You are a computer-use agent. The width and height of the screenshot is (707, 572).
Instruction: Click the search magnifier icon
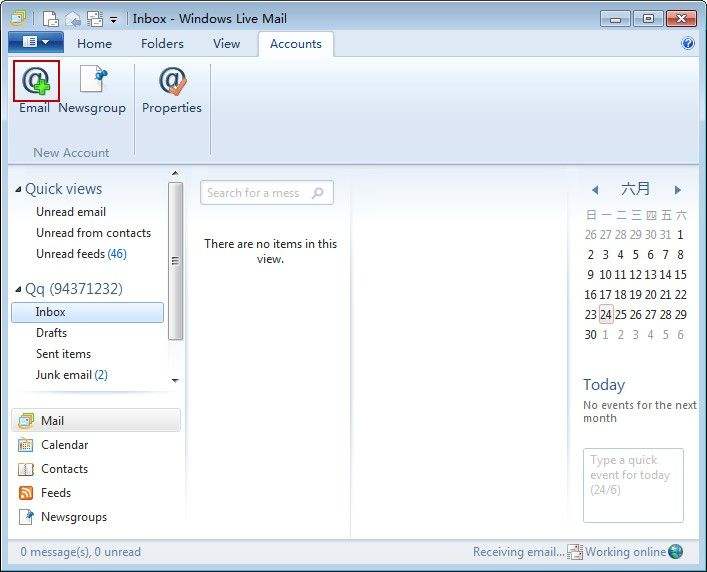318,193
